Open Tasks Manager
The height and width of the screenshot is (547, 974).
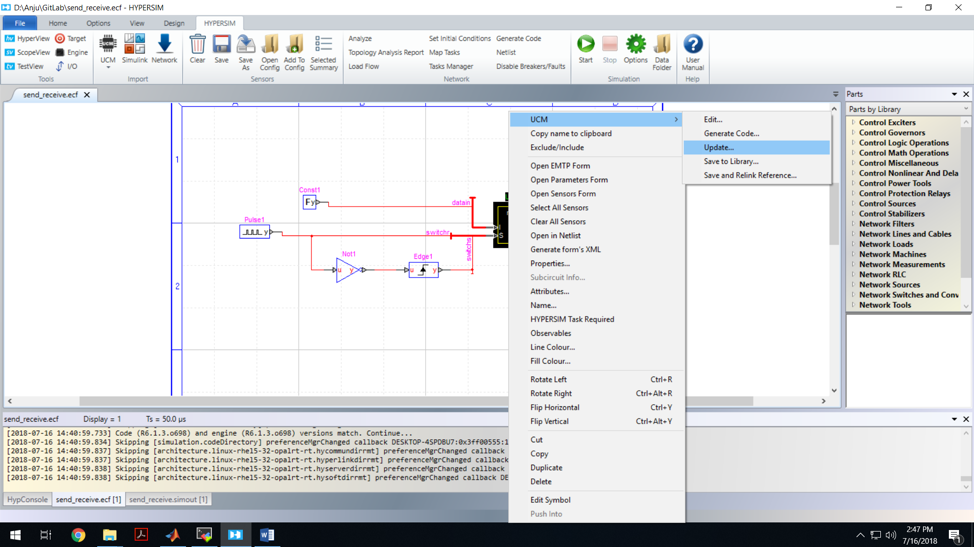[451, 66]
